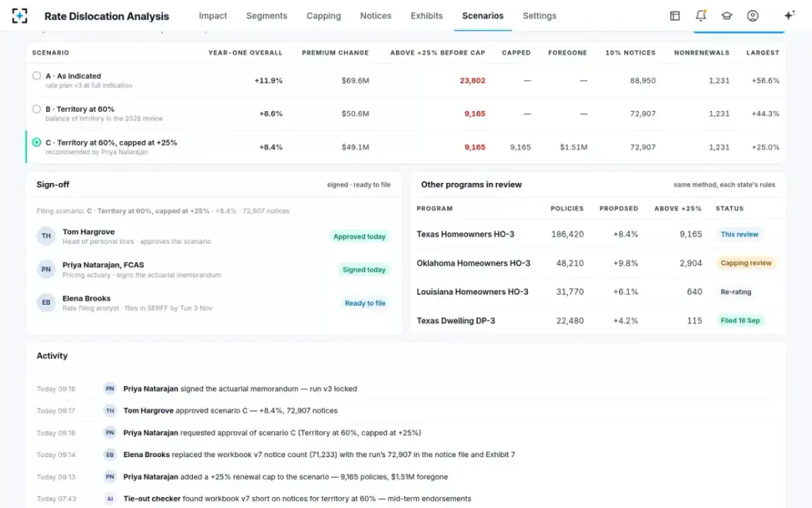Open the Settings tab

click(x=539, y=16)
